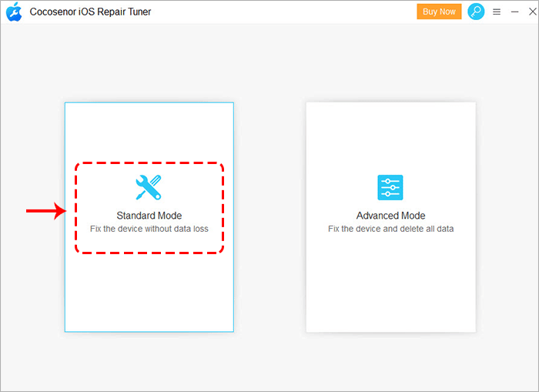Minimize the iOS Repair Tuner window
This screenshot has width=539, height=392.
click(x=514, y=12)
